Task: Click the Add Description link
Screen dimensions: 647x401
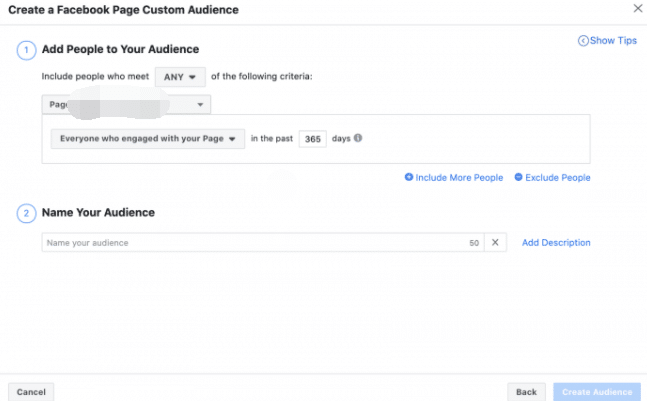Action: click(556, 243)
